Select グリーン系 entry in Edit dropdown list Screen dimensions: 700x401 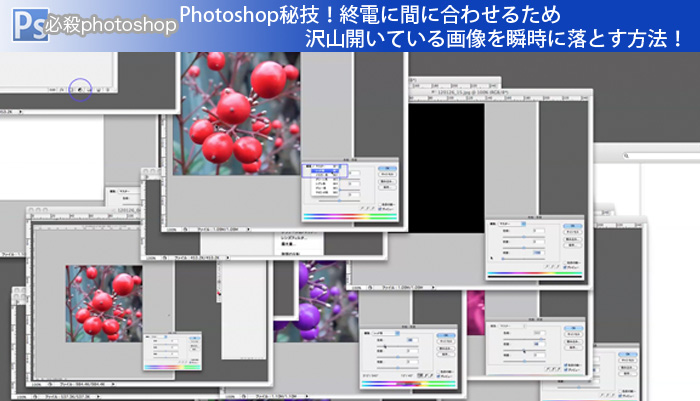tap(325, 179)
